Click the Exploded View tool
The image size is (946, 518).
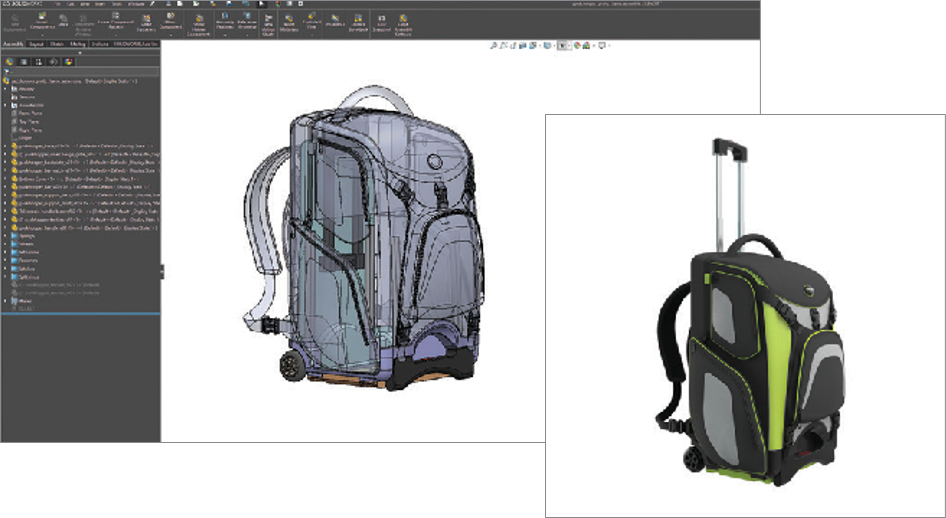(x=312, y=20)
